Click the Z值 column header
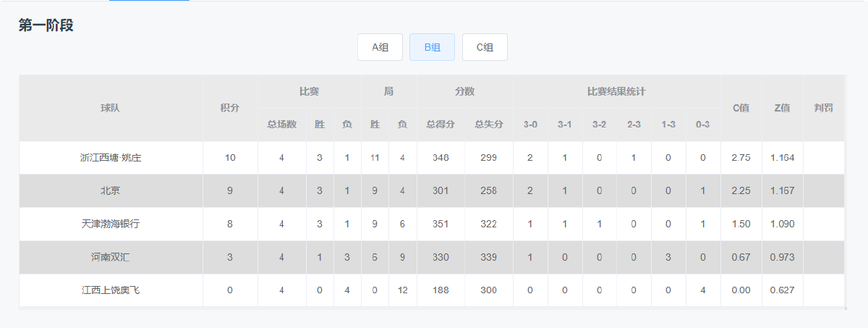The height and width of the screenshot is (328, 868). click(x=782, y=108)
